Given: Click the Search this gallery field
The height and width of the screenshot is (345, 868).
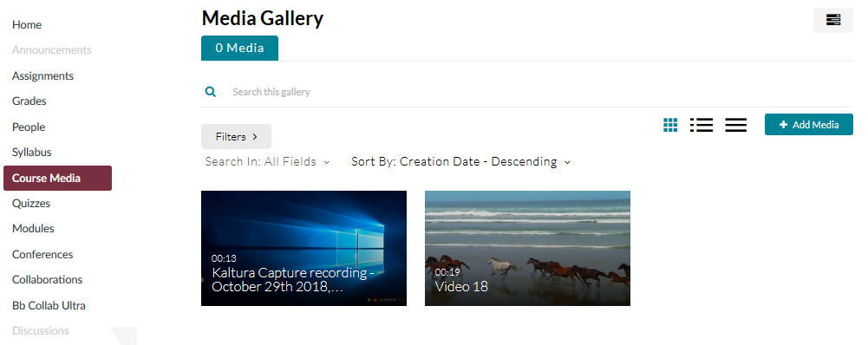Looking at the screenshot, I should [x=541, y=92].
